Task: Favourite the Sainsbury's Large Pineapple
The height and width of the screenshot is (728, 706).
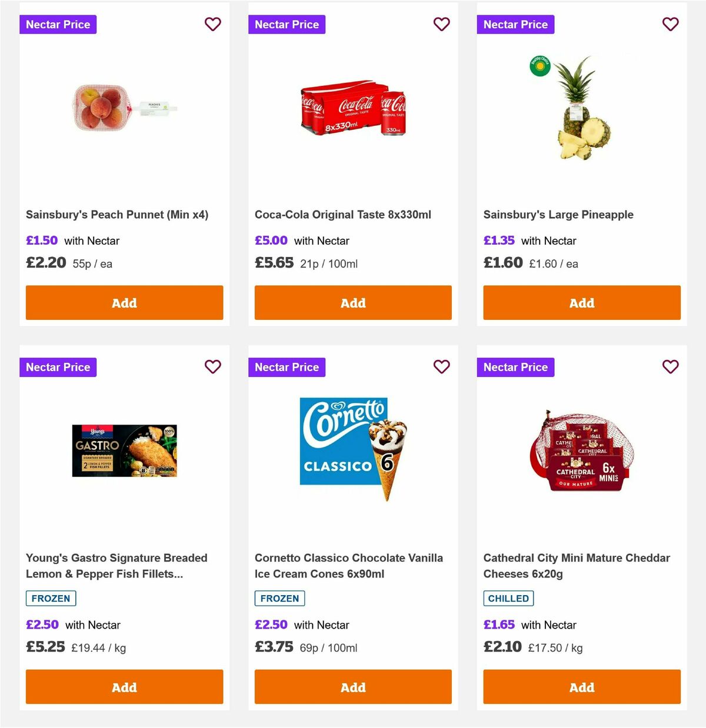Action: pyautogui.click(x=670, y=24)
